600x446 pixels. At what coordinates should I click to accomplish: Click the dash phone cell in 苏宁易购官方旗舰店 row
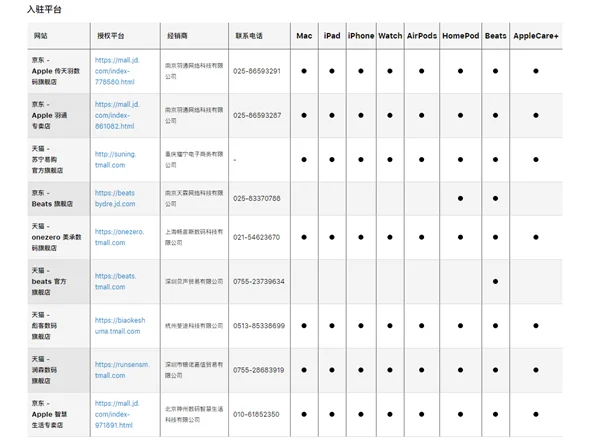259,160
